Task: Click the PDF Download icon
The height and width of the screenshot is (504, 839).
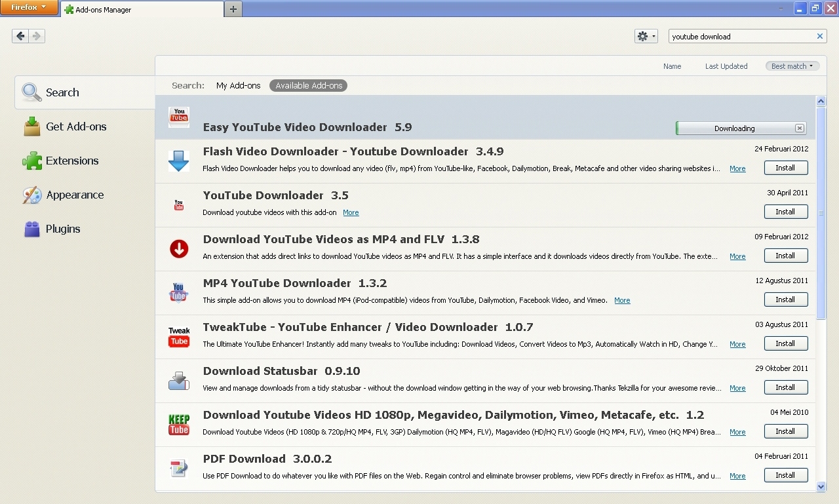Action: pos(179,469)
